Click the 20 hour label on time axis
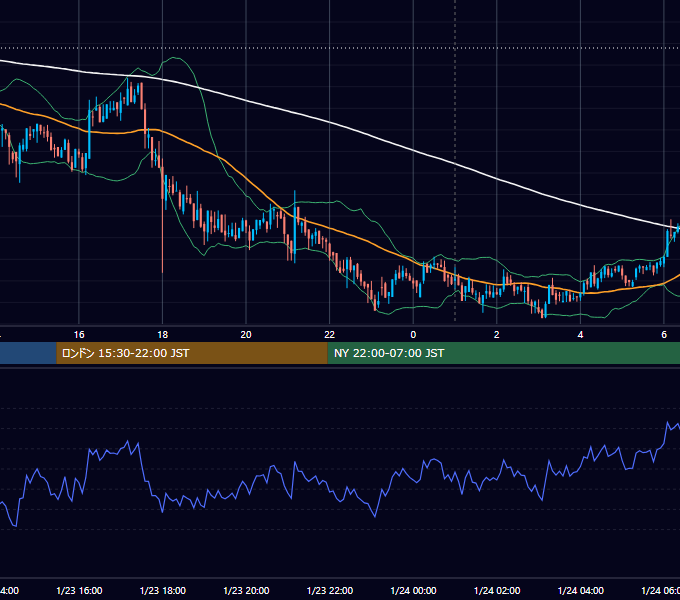 246,335
